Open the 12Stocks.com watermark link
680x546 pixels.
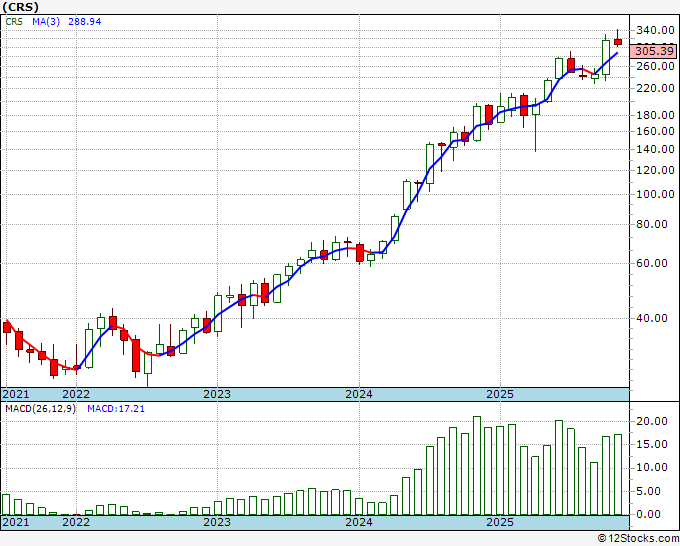640,538
